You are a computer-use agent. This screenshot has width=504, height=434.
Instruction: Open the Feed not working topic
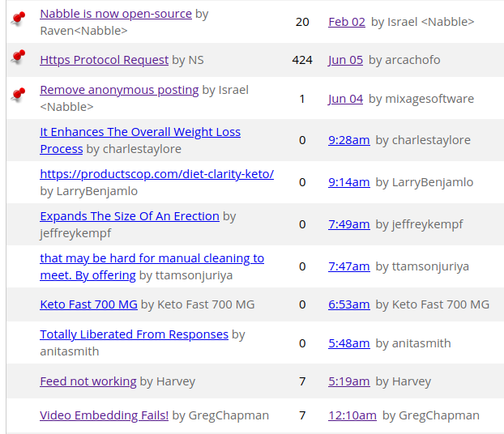point(88,381)
